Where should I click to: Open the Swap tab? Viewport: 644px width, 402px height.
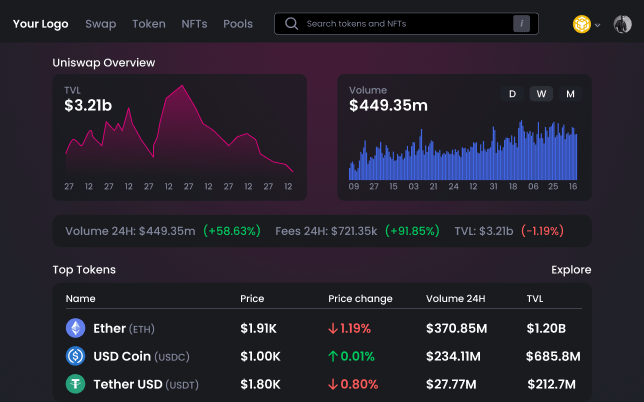(100, 23)
